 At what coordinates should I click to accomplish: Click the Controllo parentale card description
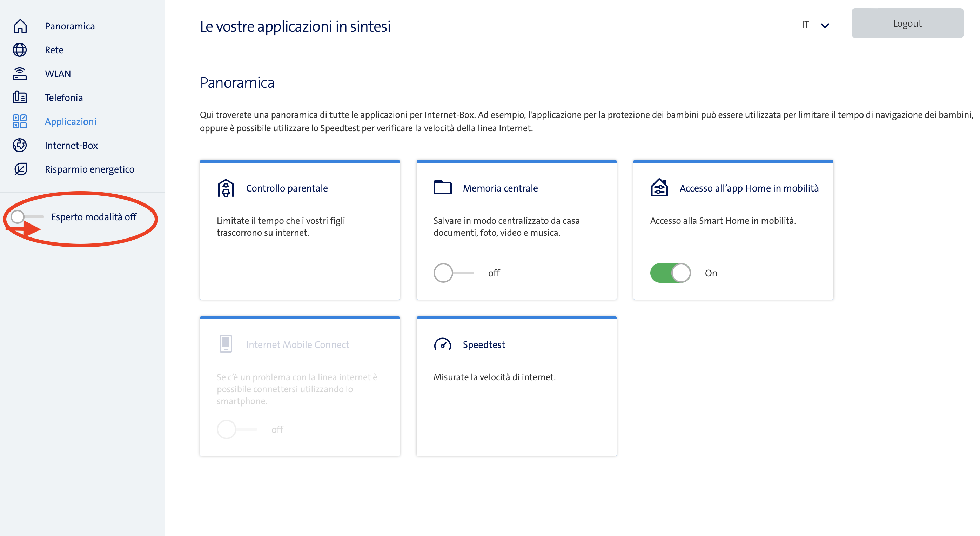point(281,227)
